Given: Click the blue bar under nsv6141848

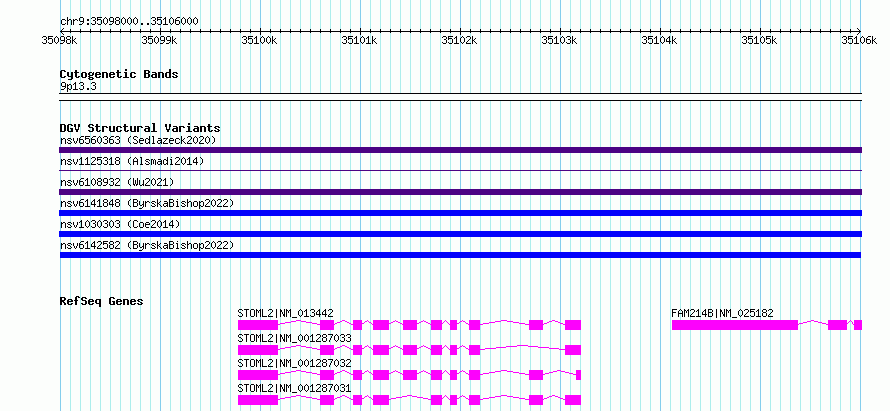Looking at the screenshot, I should point(460,213).
